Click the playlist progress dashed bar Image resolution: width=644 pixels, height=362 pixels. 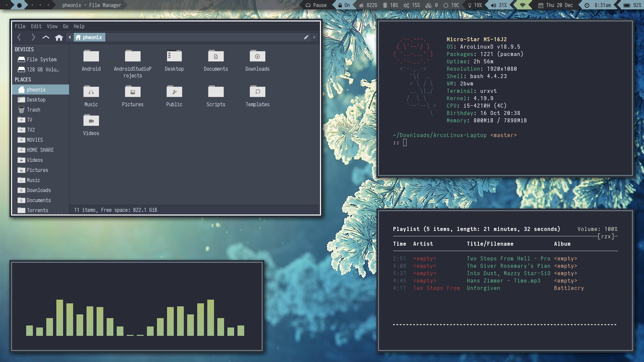tap(504, 324)
